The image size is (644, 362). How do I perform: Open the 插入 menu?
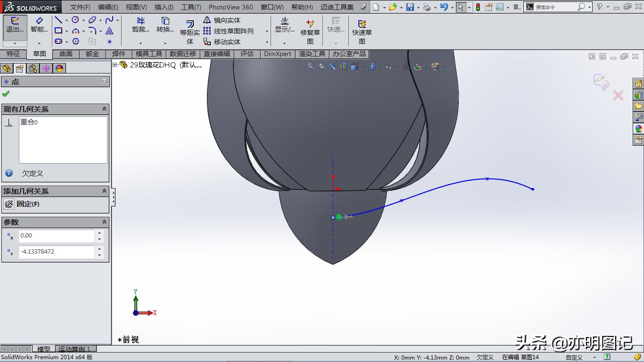(x=163, y=7)
